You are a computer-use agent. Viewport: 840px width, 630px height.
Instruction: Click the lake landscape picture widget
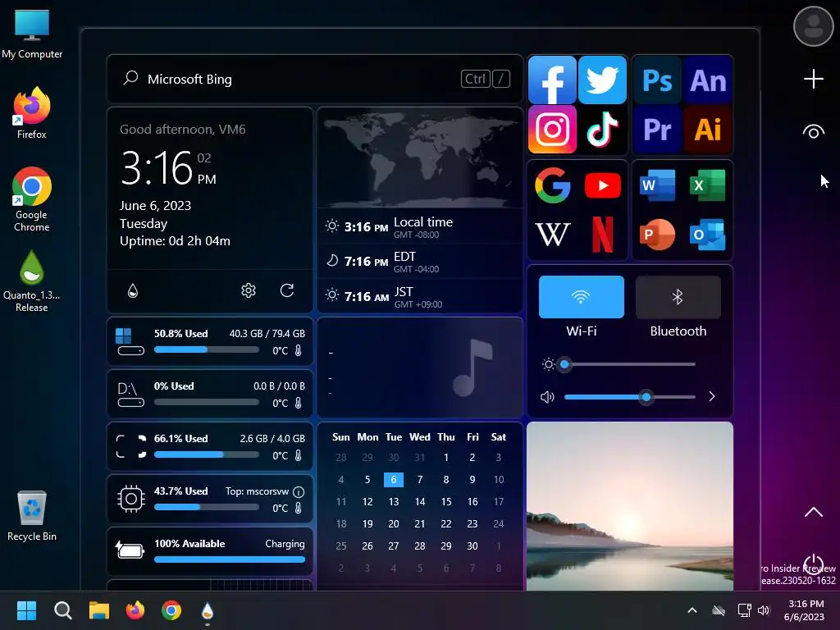tap(630, 505)
